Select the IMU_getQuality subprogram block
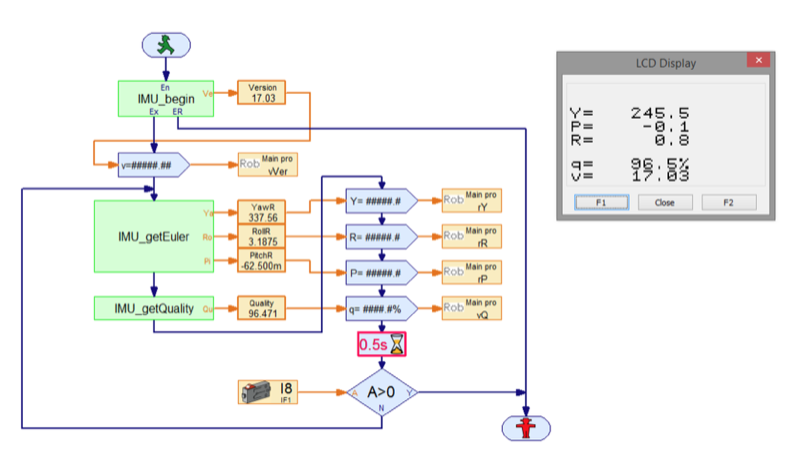This screenshot has height=467, width=800. pos(153,308)
